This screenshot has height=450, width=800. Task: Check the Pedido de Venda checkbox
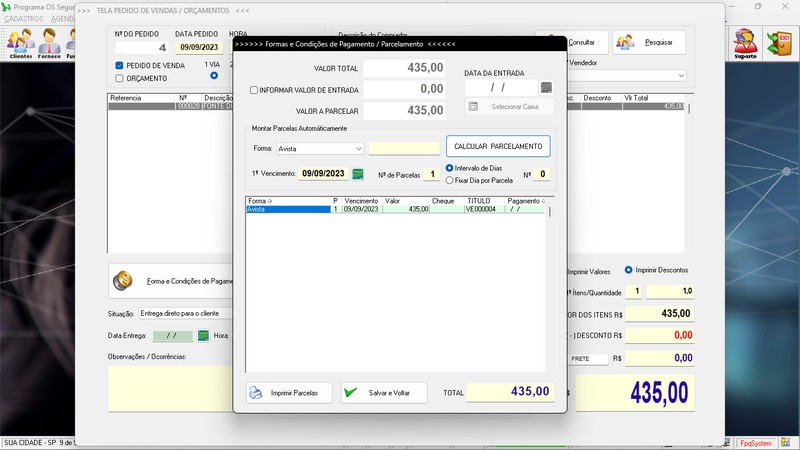119,65
